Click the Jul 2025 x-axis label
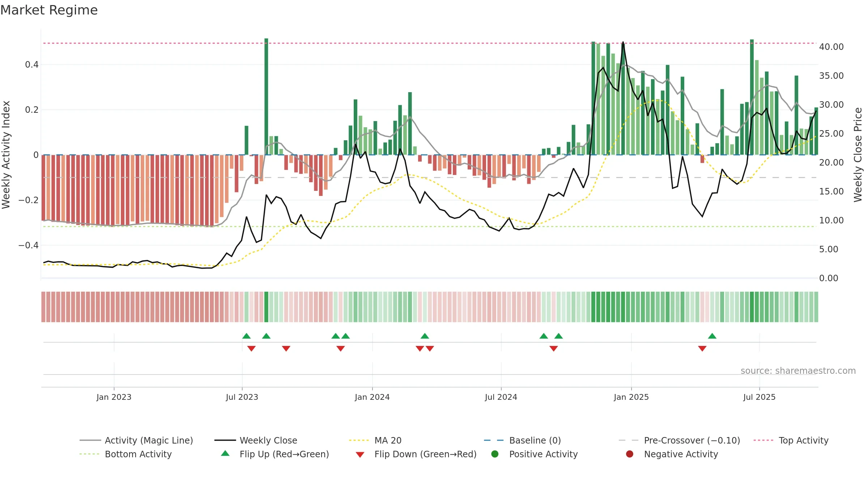Screen dimensions: 868x488 click(x=759, y=397)
